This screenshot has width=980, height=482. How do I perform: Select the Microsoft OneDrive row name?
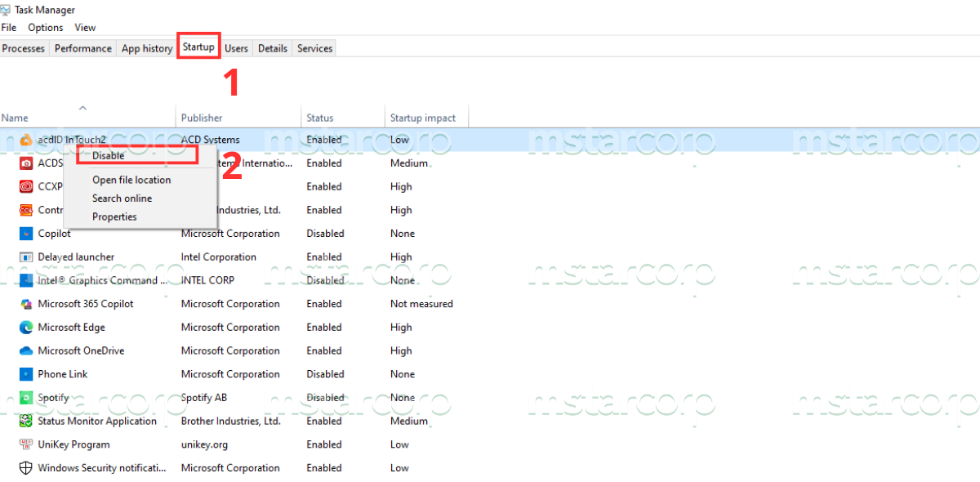point(81,351)
